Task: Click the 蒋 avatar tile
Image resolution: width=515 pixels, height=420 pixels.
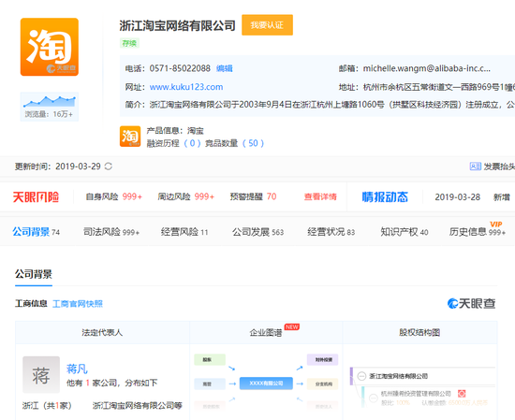Action: click(41, 374)
